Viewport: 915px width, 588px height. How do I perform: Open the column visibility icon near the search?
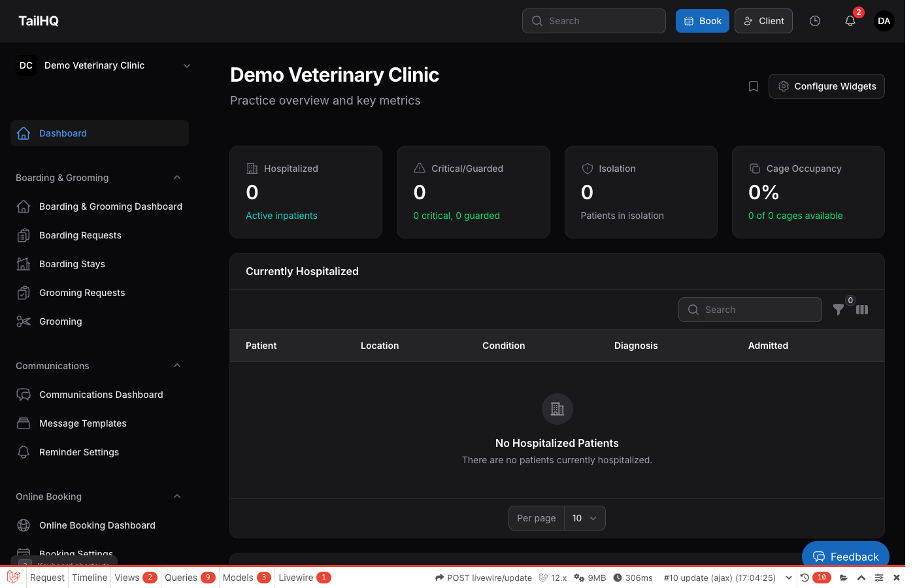(861, 310)
